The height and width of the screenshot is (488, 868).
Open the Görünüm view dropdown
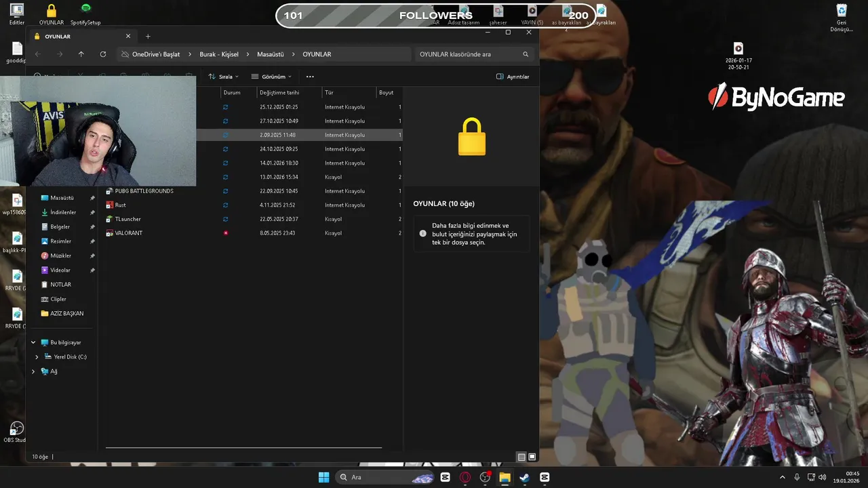coord(271,77)
